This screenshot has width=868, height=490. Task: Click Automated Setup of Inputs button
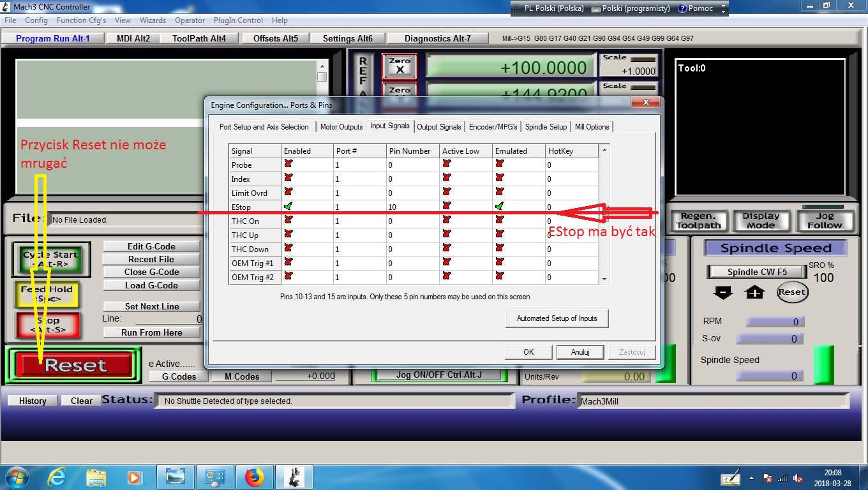(557, 318)
